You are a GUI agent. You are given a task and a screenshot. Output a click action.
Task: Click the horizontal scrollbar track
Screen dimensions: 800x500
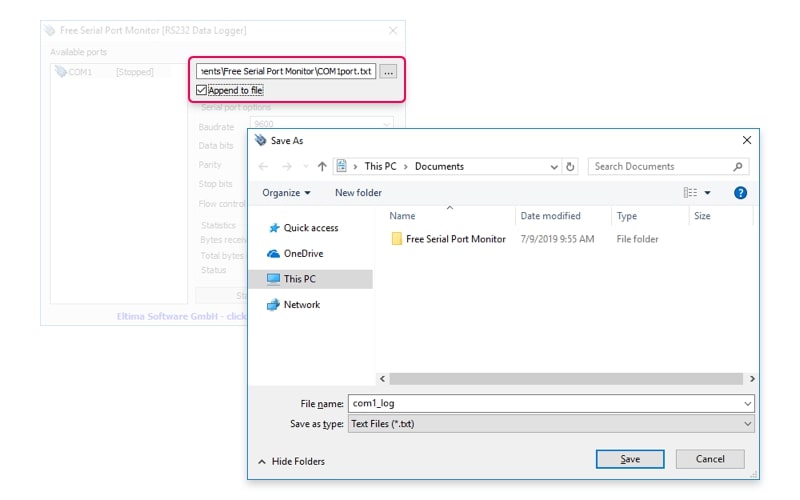click(566, 379)
